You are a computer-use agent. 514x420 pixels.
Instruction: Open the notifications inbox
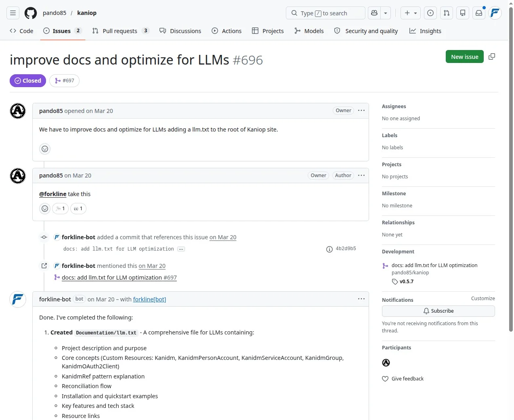pyautogui.click(x=479, y=13)
